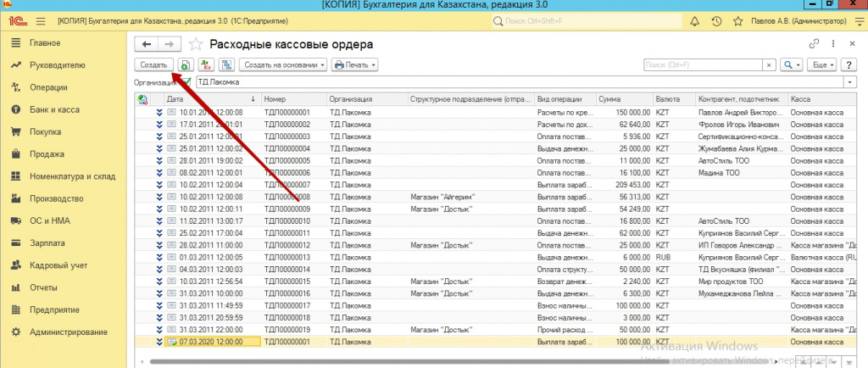Click the ТД Лакомка organization field
The width and height of the screenshot is (868, 368).
[519, 82]
